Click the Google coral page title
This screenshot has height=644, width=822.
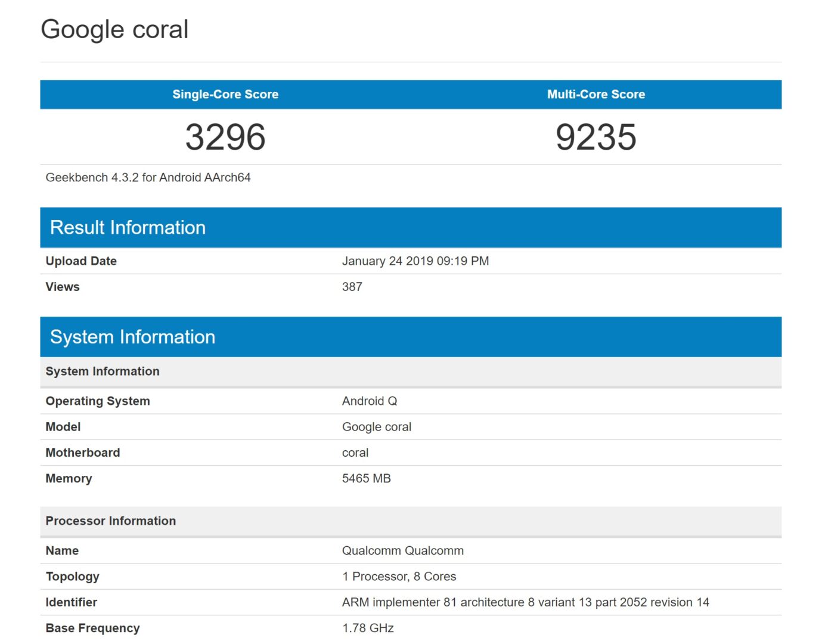coord(114,29)
